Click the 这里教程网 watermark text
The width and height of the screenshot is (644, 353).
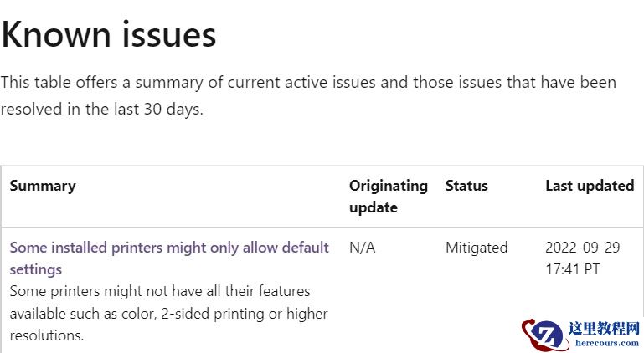click(603, 327)
